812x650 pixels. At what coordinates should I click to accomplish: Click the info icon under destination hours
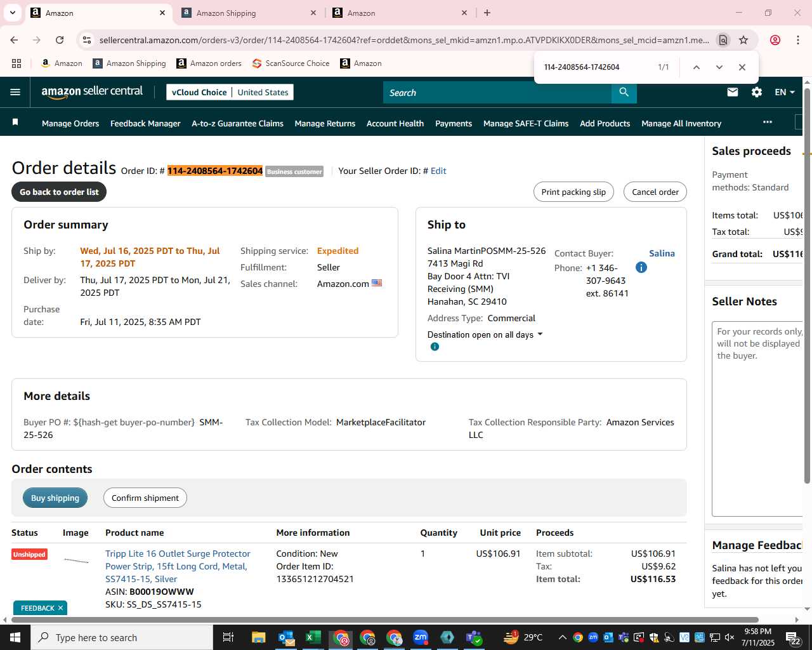pyautogui.click(x=435, y=347)
